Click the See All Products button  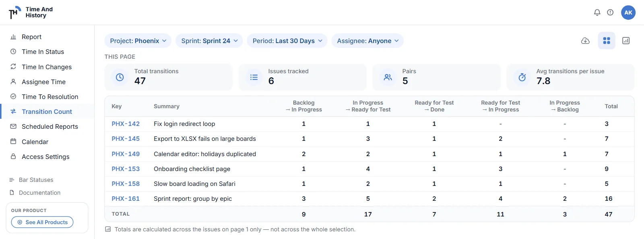[x=42, y=222]
